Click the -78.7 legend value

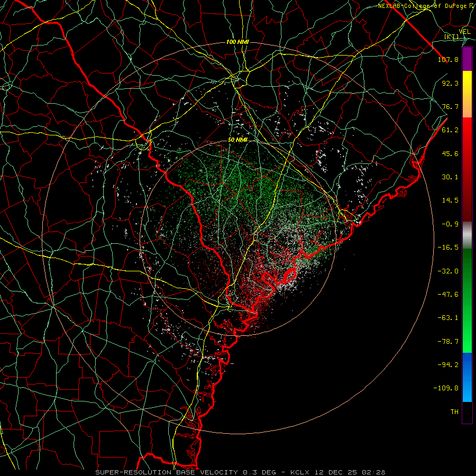tap(448, 342)
